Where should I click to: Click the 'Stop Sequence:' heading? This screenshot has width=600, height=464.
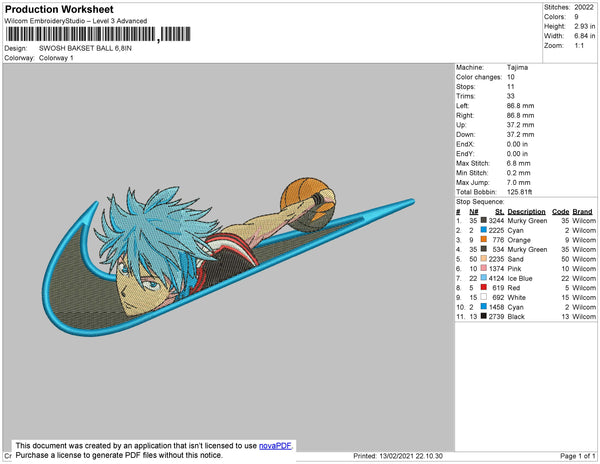coord(480,202)
